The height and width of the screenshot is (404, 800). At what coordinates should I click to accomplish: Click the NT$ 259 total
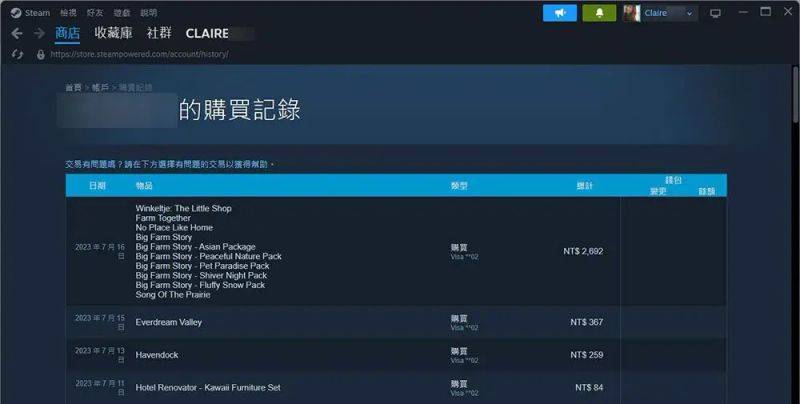[587, 355]
